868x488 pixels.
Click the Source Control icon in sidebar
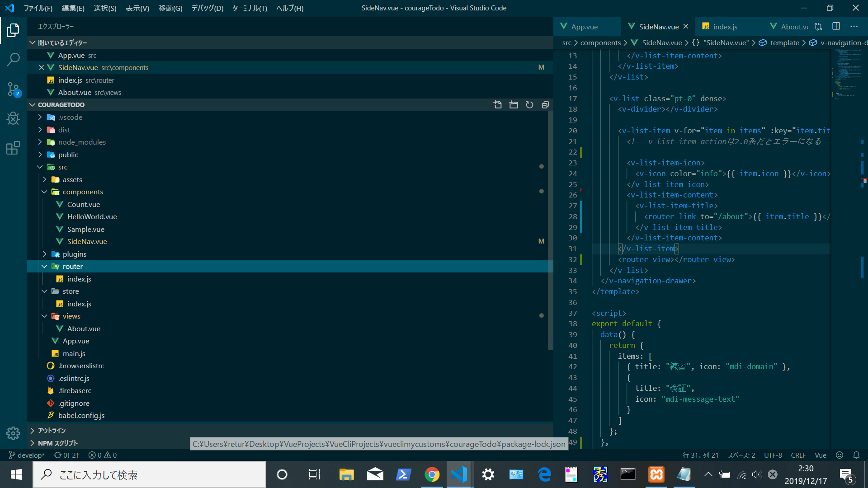13,88
